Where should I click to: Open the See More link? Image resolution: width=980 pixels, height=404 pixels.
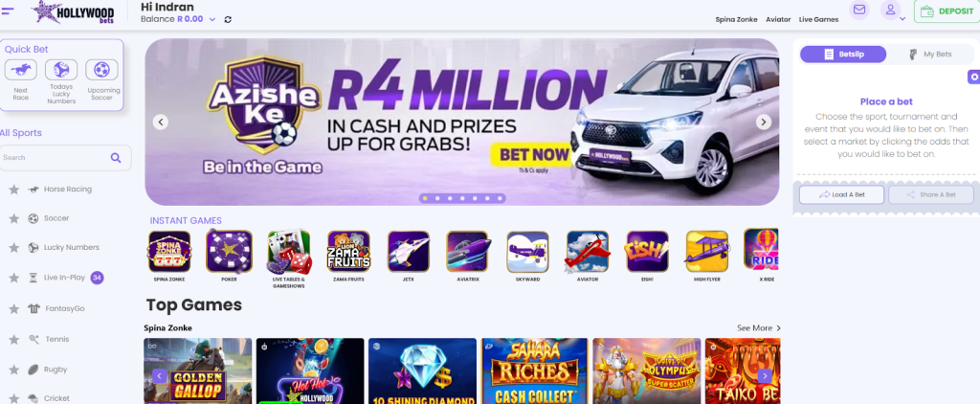pyautogui.click(x=759, y=328)
